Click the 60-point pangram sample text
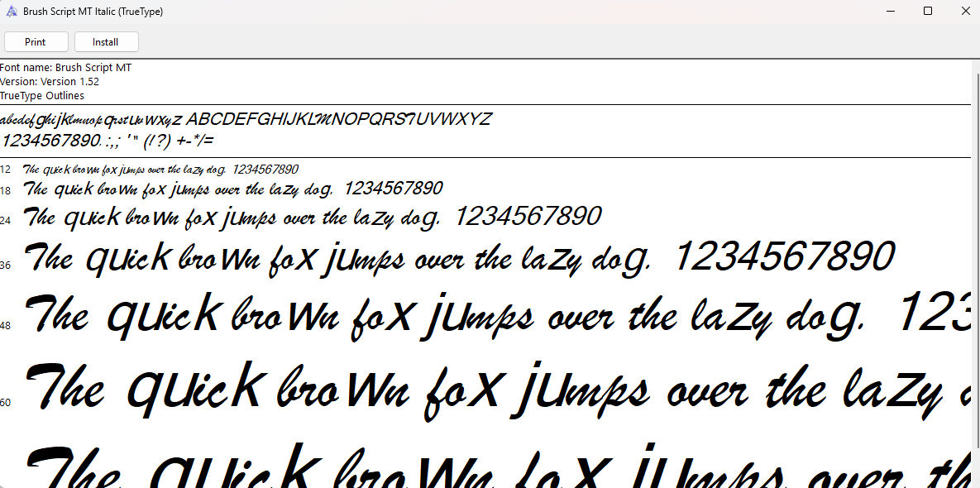The image size is (980, 488). pyautogui.click(x=498, y=390)
